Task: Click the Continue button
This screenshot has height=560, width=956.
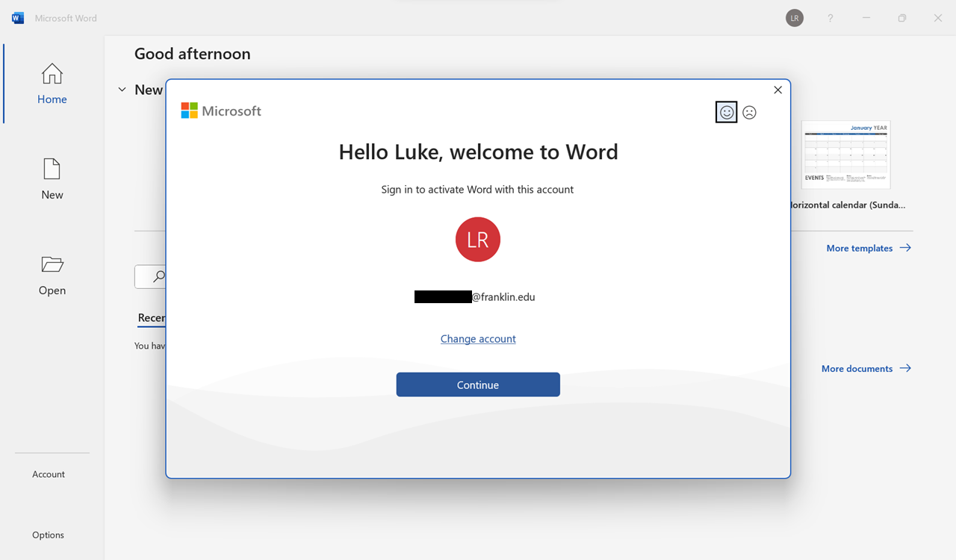Action: 478,385
